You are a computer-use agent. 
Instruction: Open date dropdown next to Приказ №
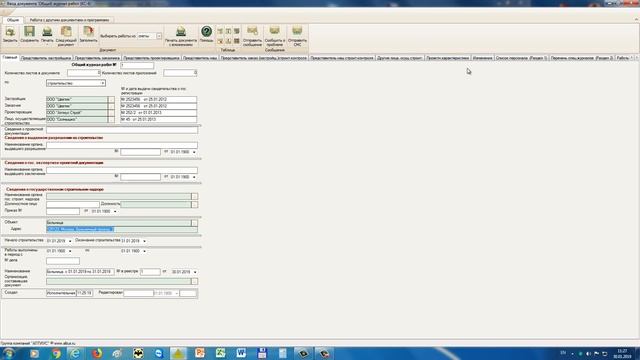click(x=115, y=211)
